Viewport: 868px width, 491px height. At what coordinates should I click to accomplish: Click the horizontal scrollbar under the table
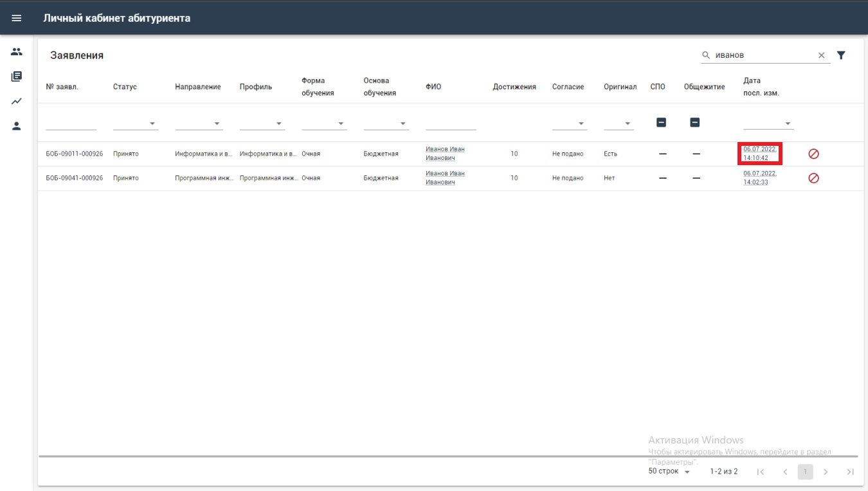tap(448, 456)
